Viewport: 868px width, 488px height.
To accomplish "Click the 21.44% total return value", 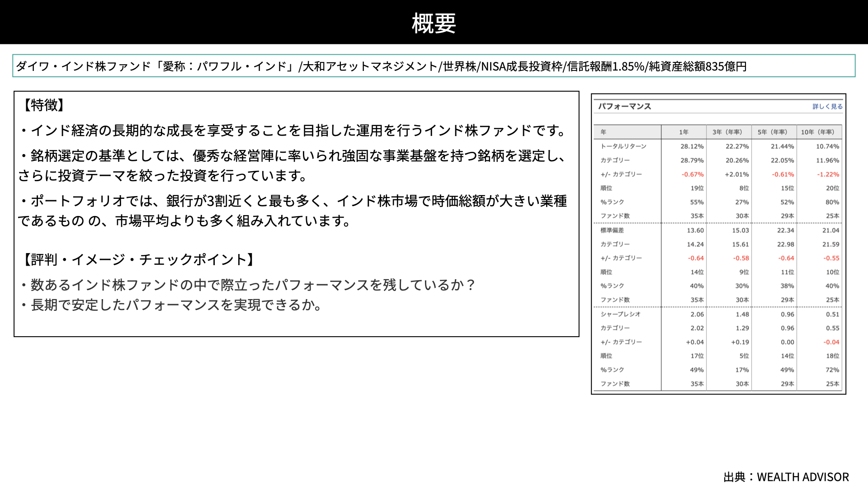I will (x=783, y=146).
